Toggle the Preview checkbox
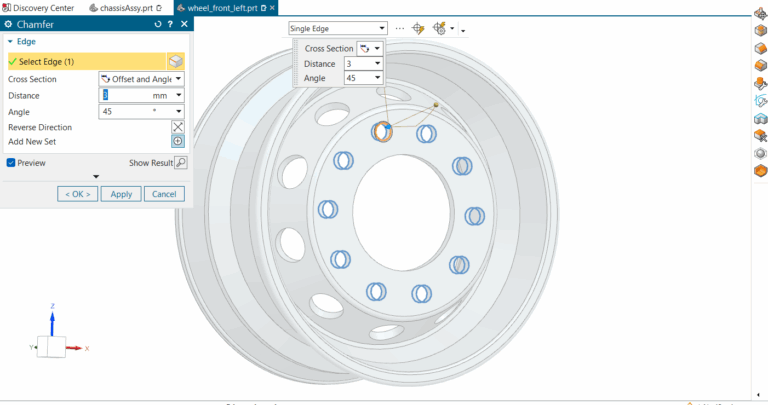 pyautogui.click(x=12, y=163)
